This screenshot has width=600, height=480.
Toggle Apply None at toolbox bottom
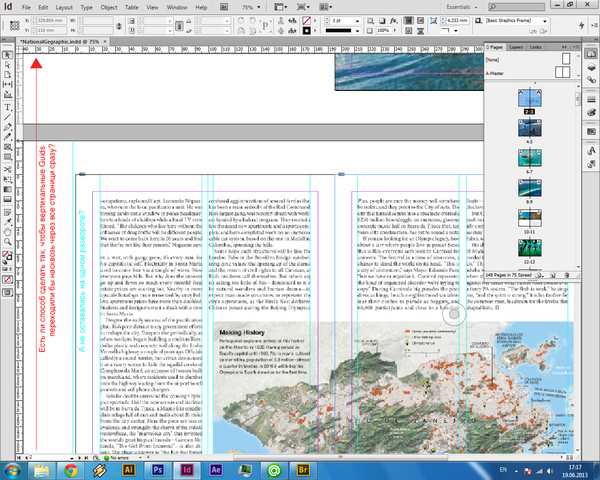[x=7, y=280]
